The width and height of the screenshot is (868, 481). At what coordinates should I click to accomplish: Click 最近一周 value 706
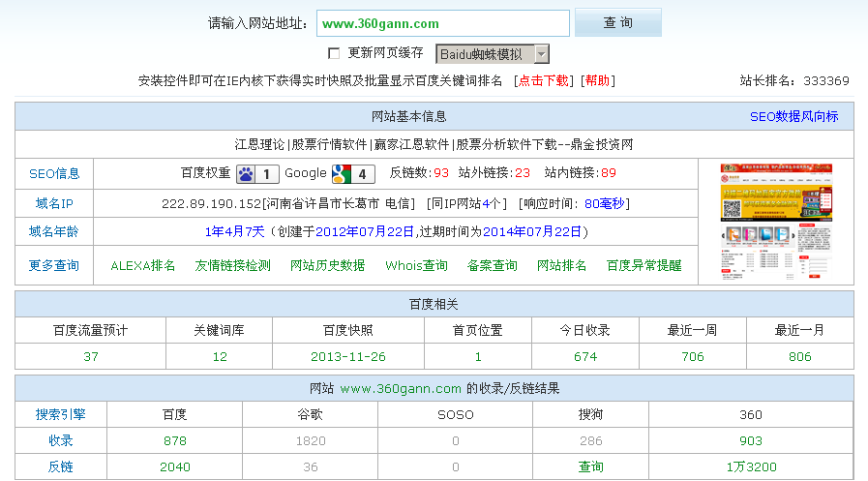click(x=693, y=357)
